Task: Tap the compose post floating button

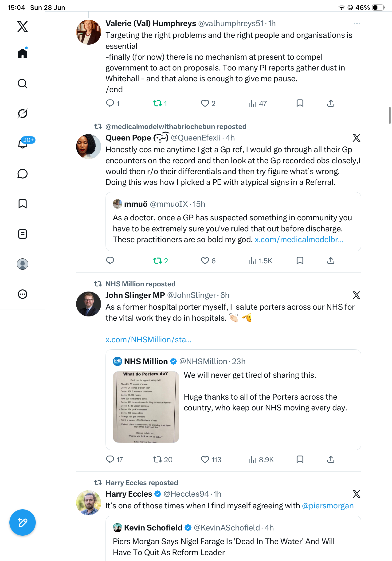Action: tap(23, 522)
